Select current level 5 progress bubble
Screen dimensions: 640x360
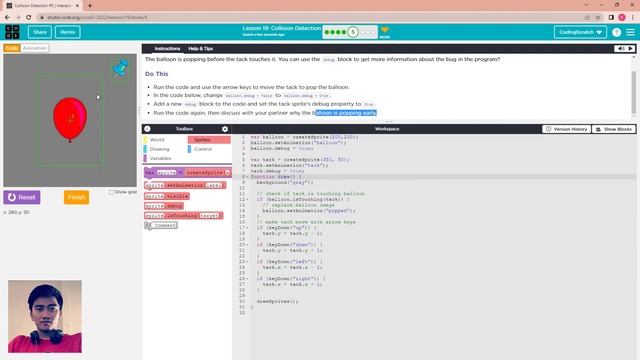click(353, 32)
